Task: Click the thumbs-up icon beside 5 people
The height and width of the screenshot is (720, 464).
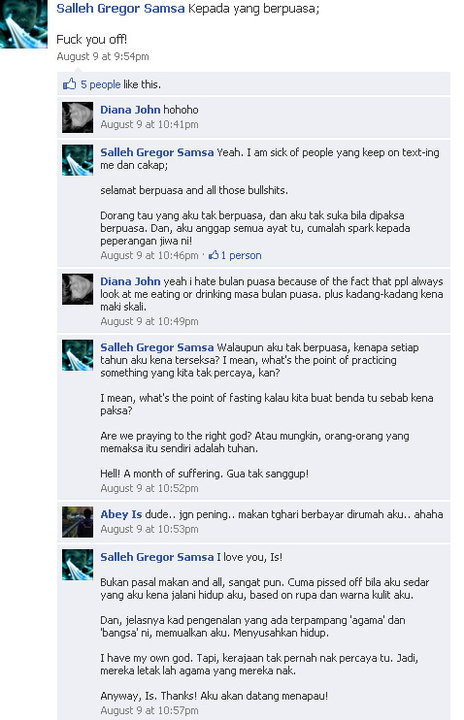Action: tap(69, 84)
